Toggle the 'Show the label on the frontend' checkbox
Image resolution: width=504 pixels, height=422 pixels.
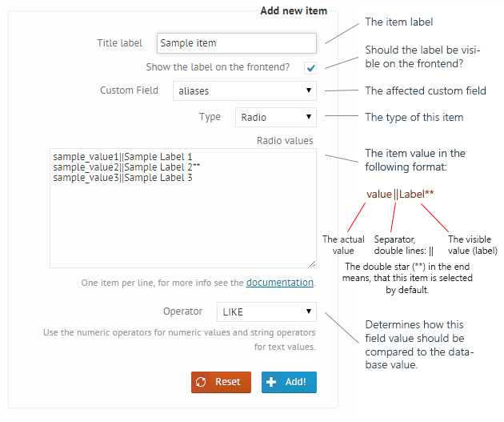310,68
